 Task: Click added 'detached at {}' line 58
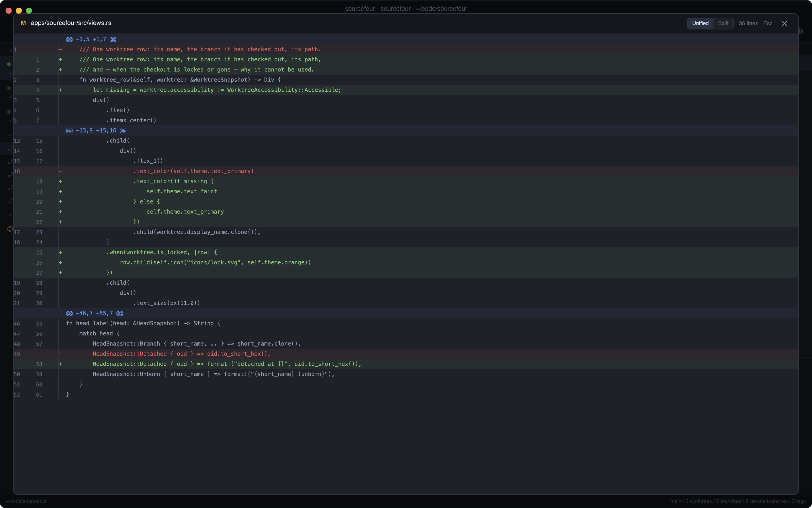(x=406, y=364)
